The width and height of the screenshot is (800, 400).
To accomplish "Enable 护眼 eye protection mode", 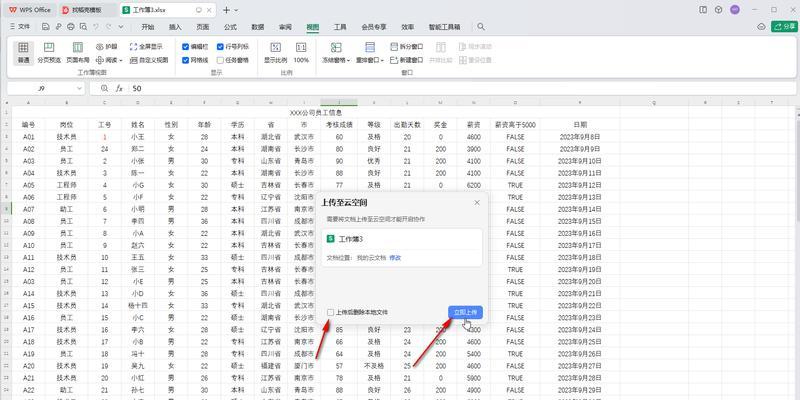I will coord(106,46).
